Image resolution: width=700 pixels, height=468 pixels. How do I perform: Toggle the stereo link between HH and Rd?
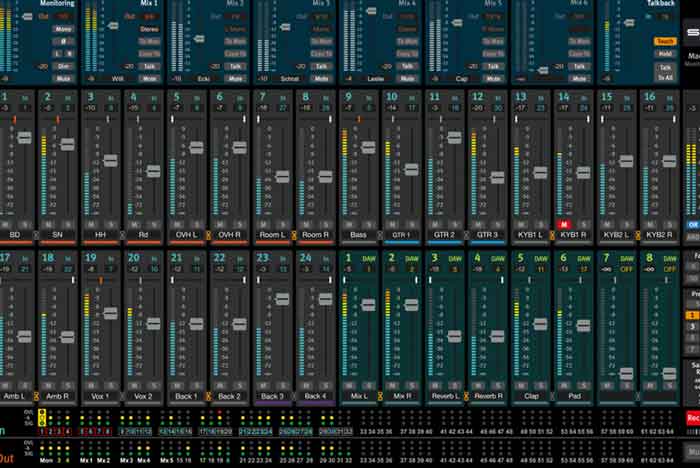122,235
